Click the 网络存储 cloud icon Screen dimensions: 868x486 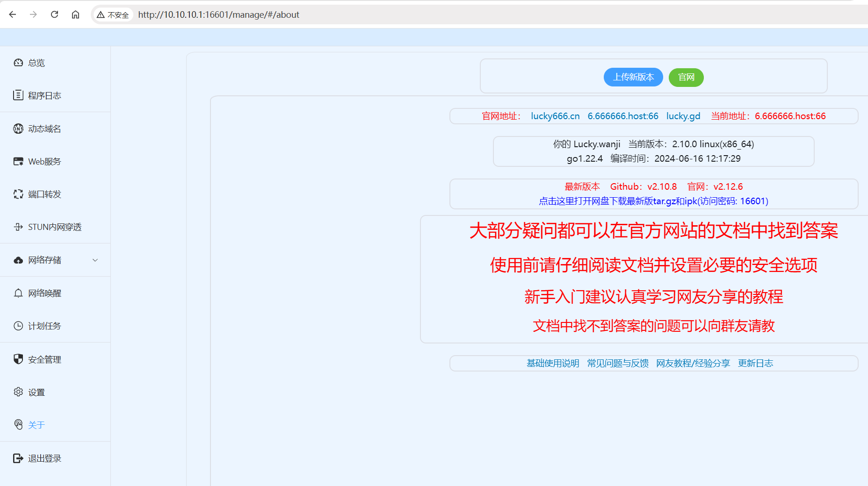[18, 260]
